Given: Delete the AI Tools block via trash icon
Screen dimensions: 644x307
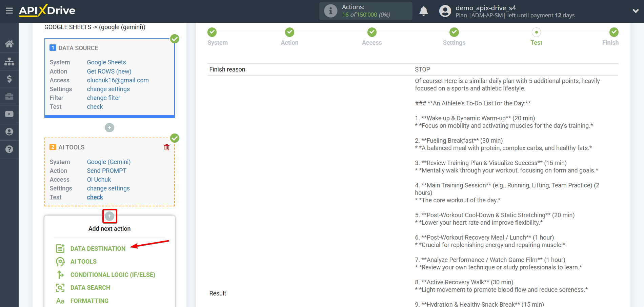Looking at the screenshot, I should click(x=166, y=147).
